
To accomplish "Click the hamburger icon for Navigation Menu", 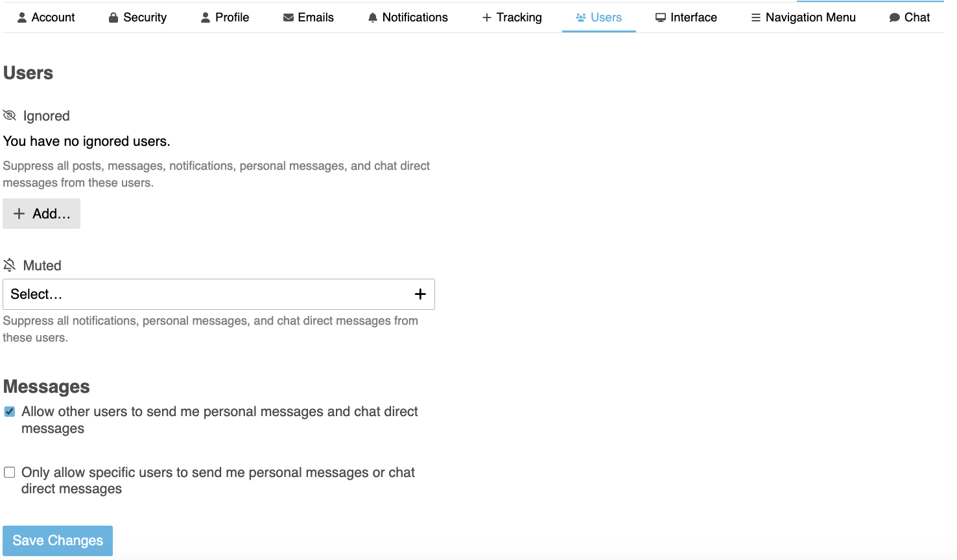I will [755, 17].
